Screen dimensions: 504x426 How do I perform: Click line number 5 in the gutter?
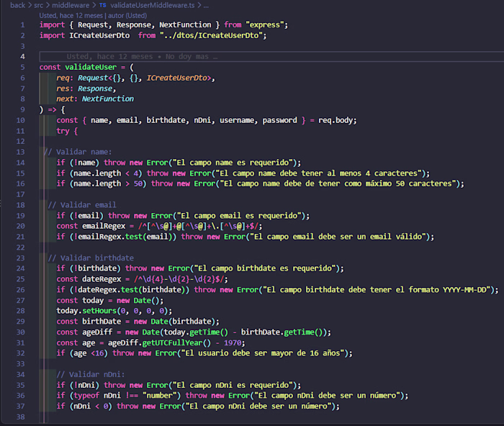coord(22,67)
